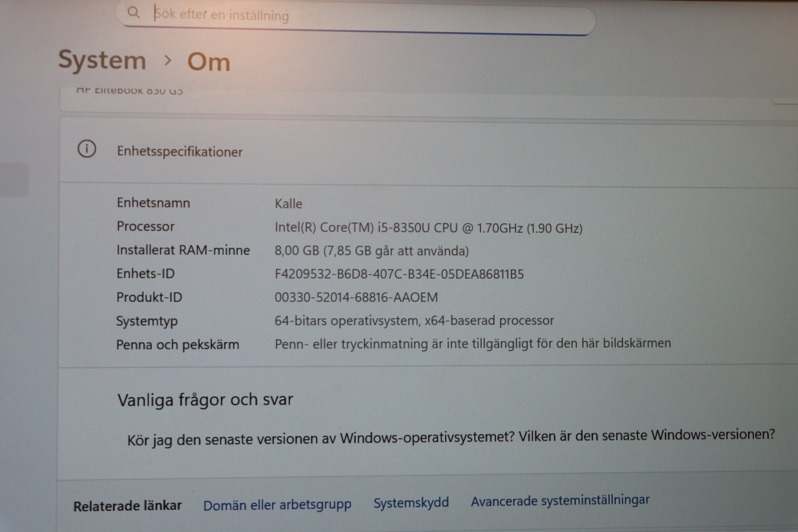Click the info icon beside Enhetsspecifikationer
The height and width of the screenshot is (532, 798).
tap(87, 149)
